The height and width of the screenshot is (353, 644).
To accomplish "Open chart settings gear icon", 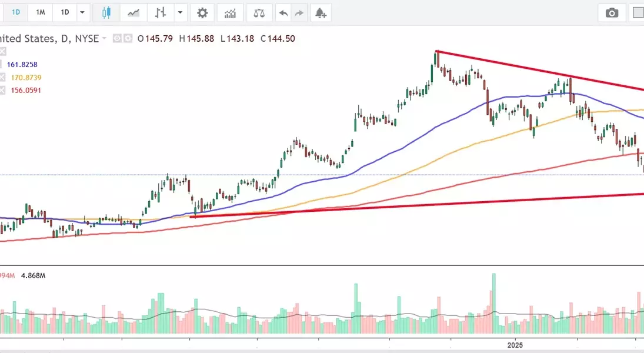I will click(202, 12).
